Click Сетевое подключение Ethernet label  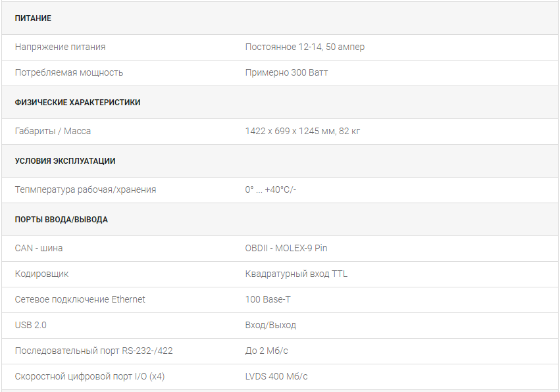point(80,299)
